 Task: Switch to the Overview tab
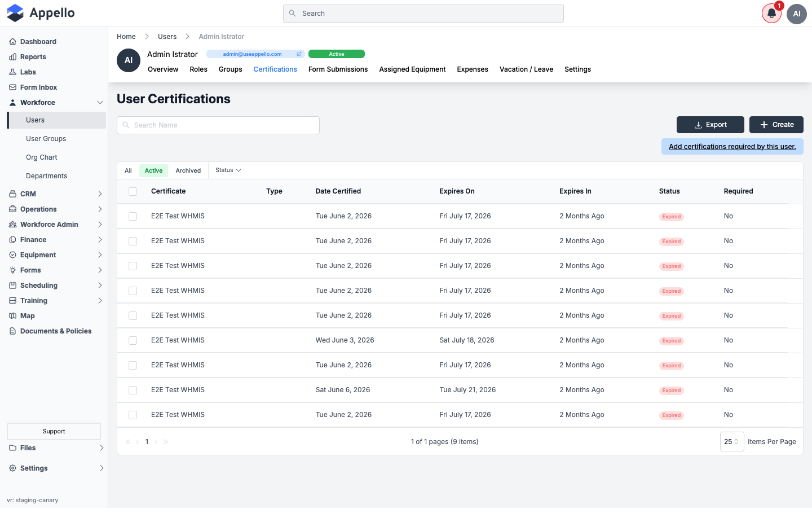(163, 69)
